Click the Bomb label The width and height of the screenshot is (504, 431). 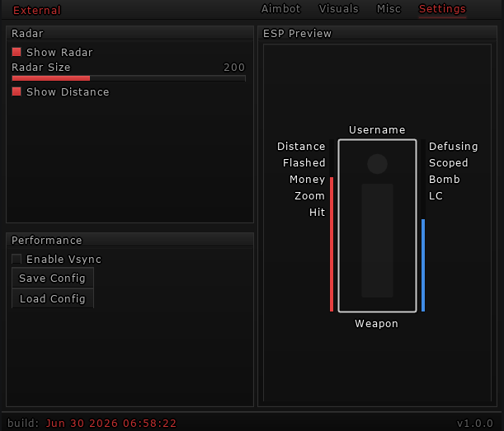pyautogui.click(x=445, y=179)
